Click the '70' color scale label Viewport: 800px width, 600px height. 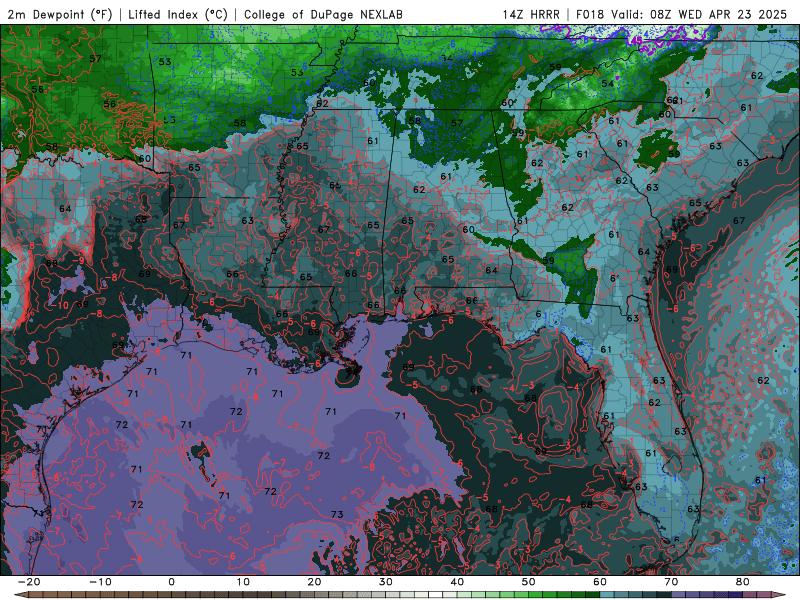pyautogui.click(x=671, y=582)
